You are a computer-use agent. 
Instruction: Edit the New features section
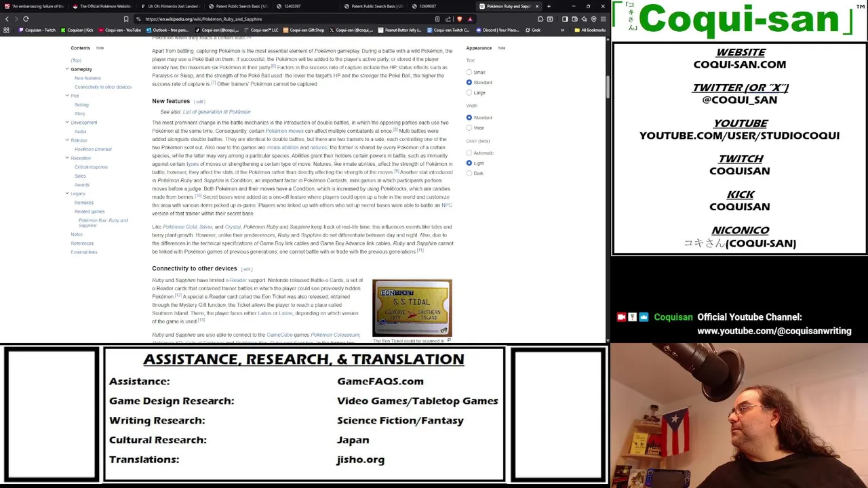[199, 102]
